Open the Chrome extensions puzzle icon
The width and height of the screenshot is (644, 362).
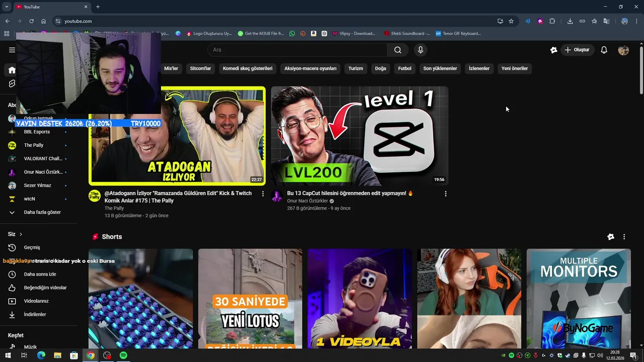[x=552, y=21]
